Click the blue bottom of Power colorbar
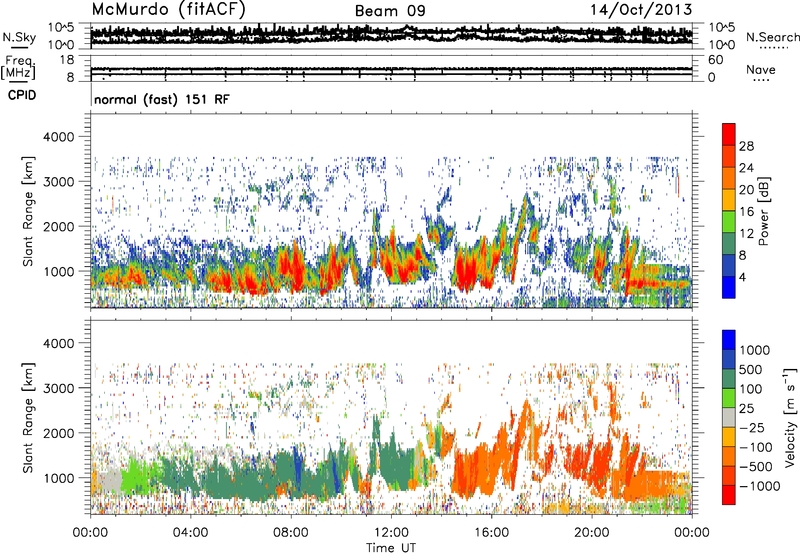The image size is (800, 554). (x=729, y=287)
